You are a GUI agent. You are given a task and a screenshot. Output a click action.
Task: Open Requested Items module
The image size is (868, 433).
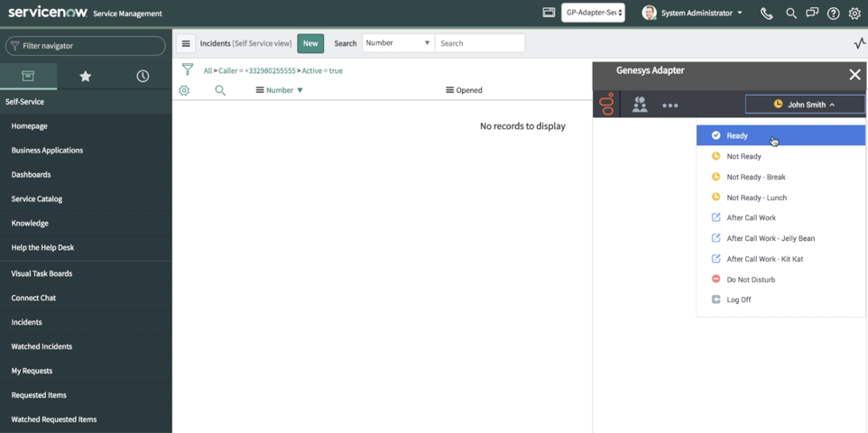(x=39, y=395)
